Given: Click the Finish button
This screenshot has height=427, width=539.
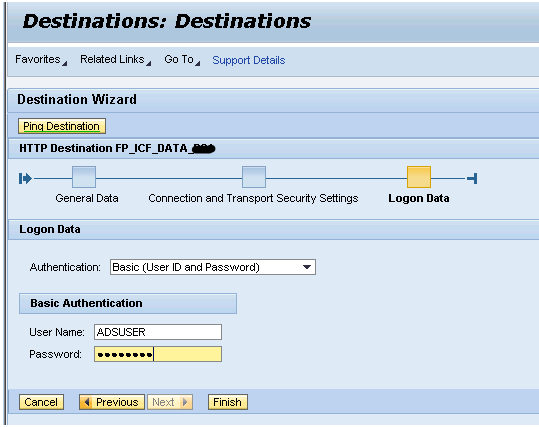Looking at the screenshot, I should click(228, 402).
